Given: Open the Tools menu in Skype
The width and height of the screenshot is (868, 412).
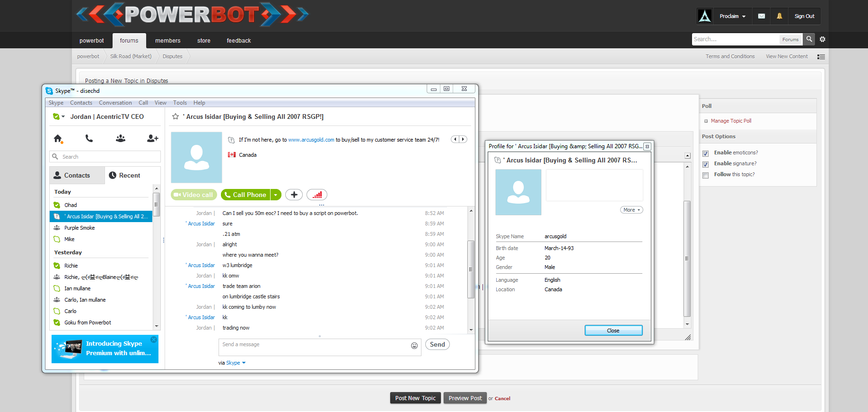Looking at the screenshot, I should (180, 103).
